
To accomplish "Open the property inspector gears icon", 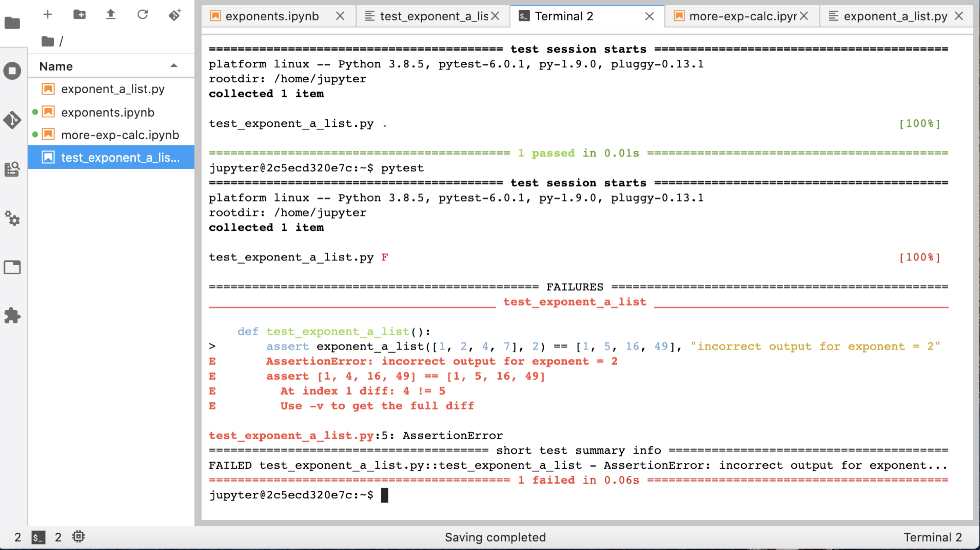I will click(12, 218).
